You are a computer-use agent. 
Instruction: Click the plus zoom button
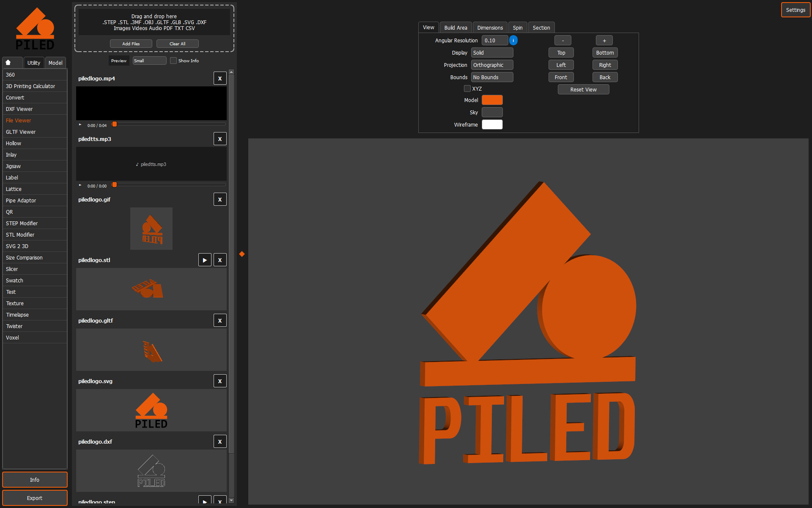coord(604,41)
